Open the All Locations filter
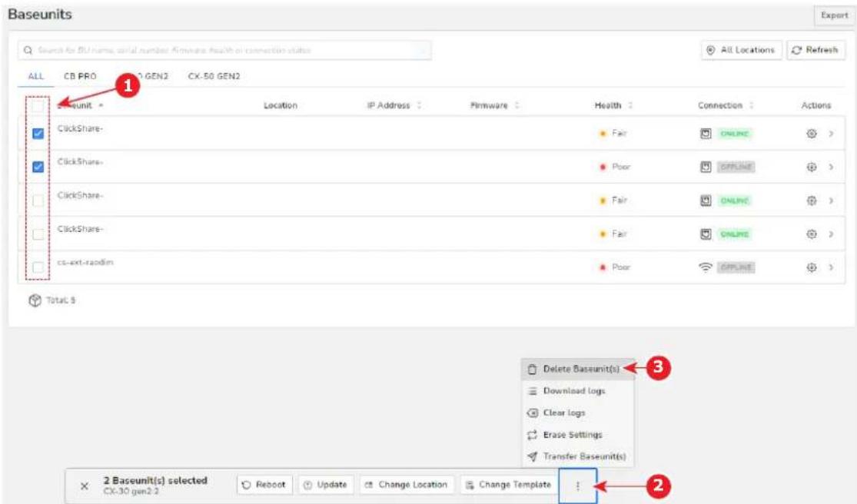 742,50
